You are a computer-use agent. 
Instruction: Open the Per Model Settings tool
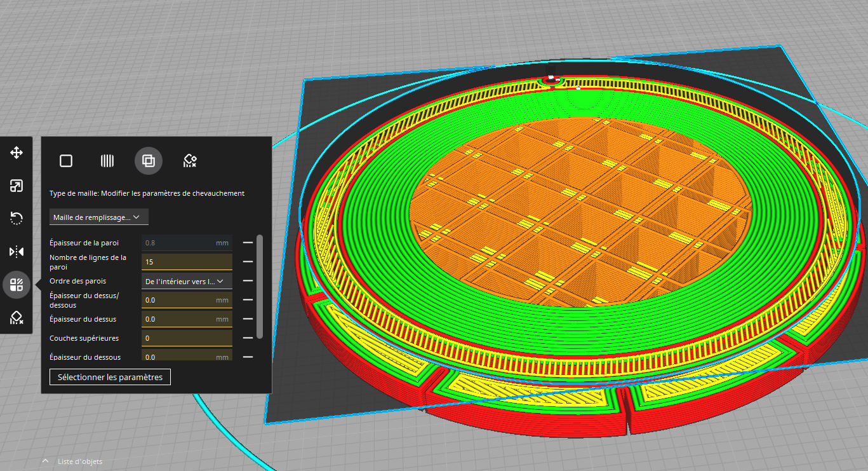pos(17,285)
